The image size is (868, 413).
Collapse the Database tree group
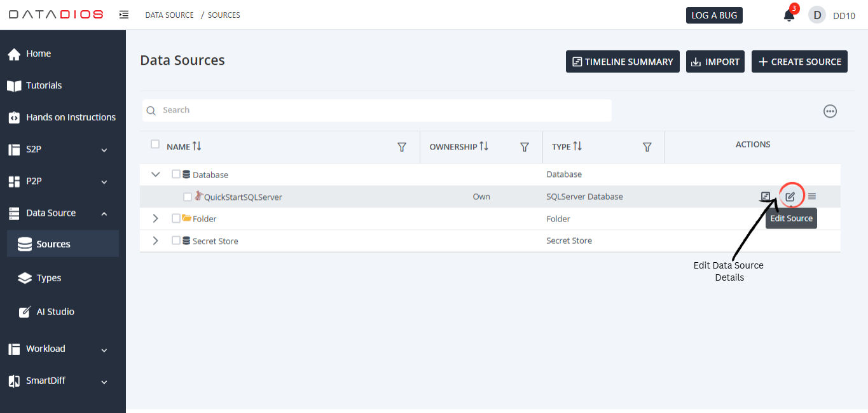(x=155, y=174)
